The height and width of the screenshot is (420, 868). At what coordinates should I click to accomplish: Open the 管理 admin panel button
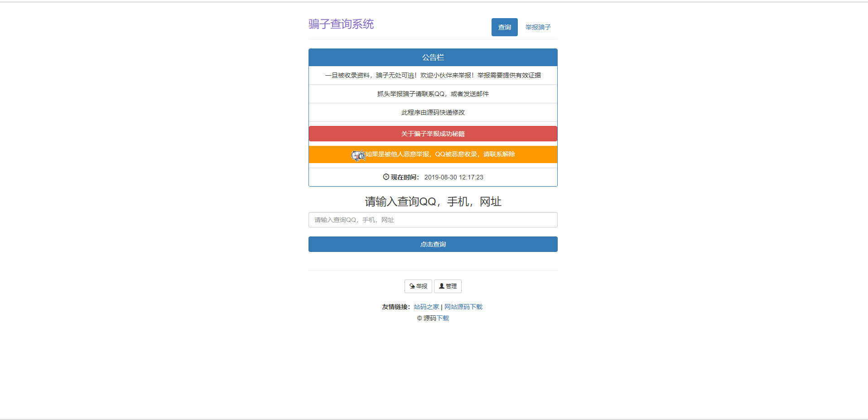click(448, 286)
